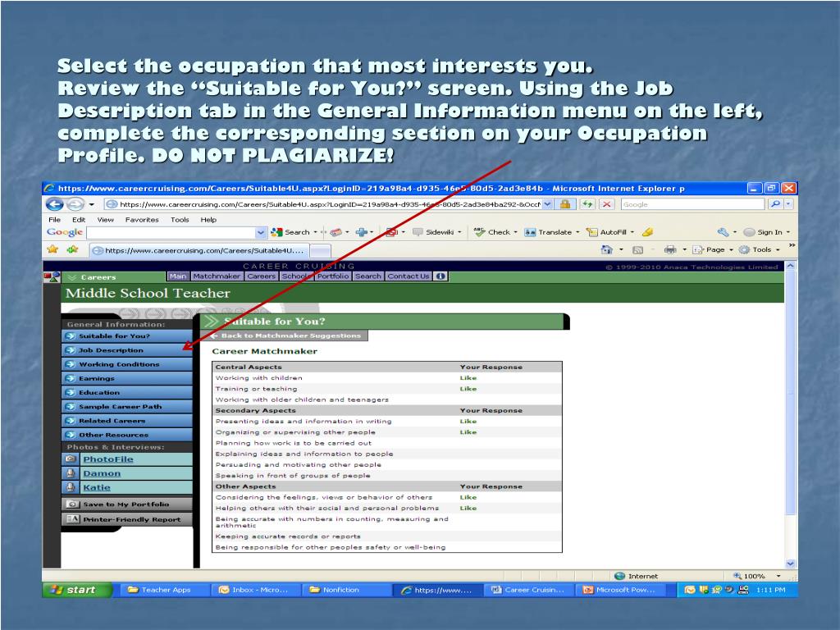Click the shapes icon left of Careers header
The image size is (840, 630).
coord(52,277)
